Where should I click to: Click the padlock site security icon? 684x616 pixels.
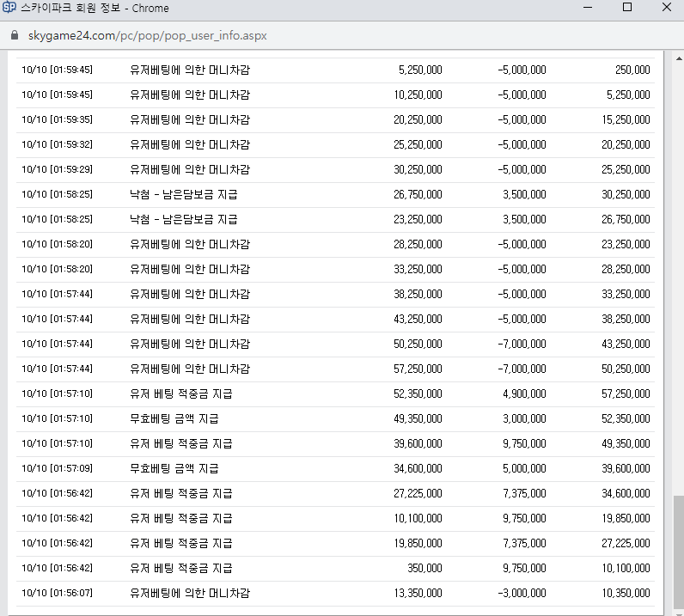(13, 38)
